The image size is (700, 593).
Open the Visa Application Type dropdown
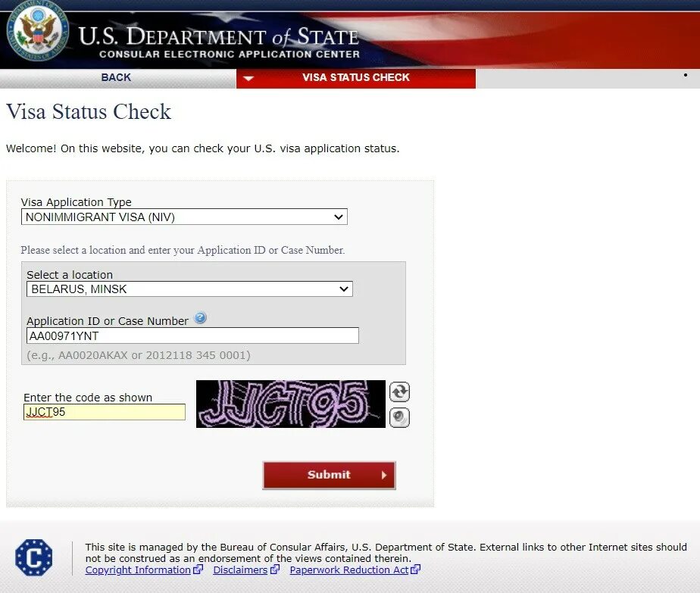click(x=184, y=217)
